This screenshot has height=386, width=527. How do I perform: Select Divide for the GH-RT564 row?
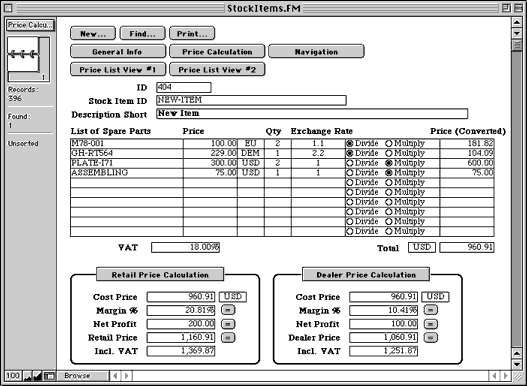350,153
